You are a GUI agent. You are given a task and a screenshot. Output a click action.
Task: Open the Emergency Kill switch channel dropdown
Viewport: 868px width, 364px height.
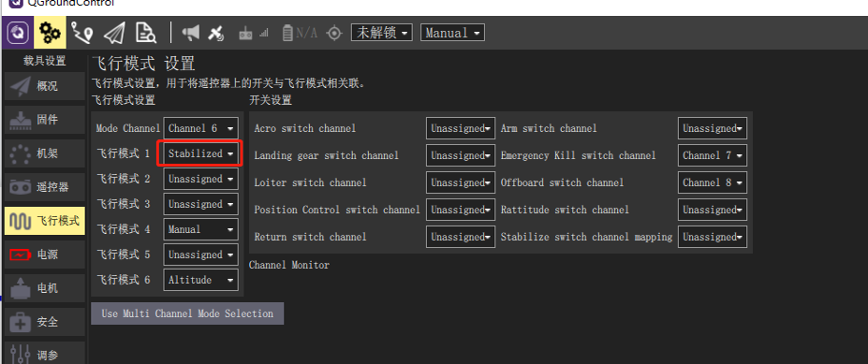click(713, 155)
